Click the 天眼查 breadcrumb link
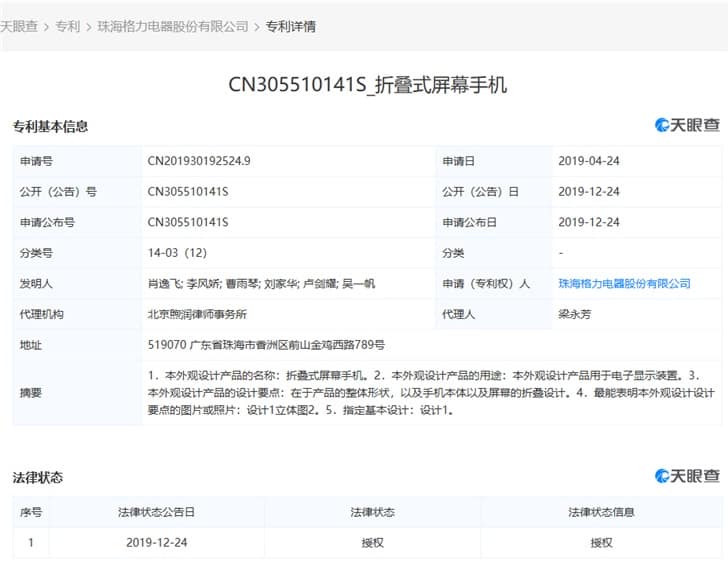 tap(19, 26)
